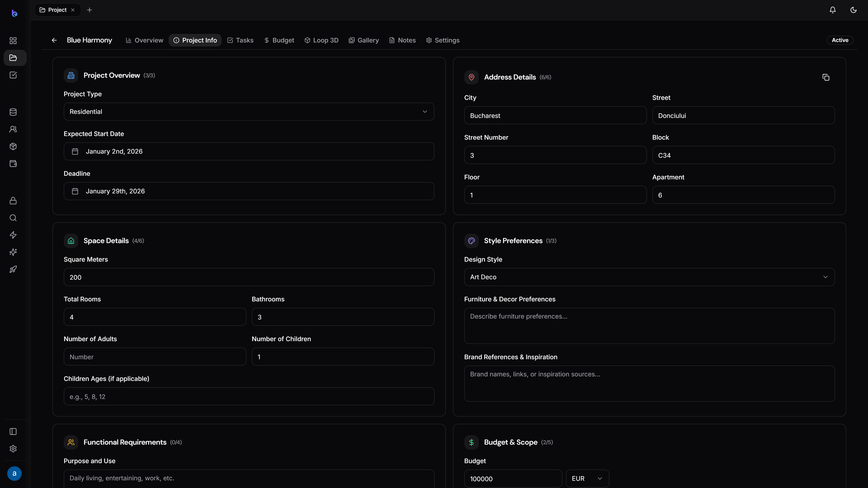Click the Apartment input field
Viewport: 868px width, 488px height.
coord(743,195)
